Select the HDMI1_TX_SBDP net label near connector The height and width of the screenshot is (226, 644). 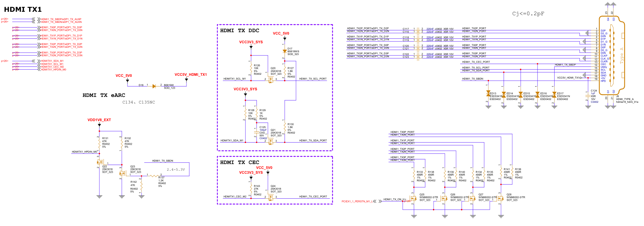565,65
